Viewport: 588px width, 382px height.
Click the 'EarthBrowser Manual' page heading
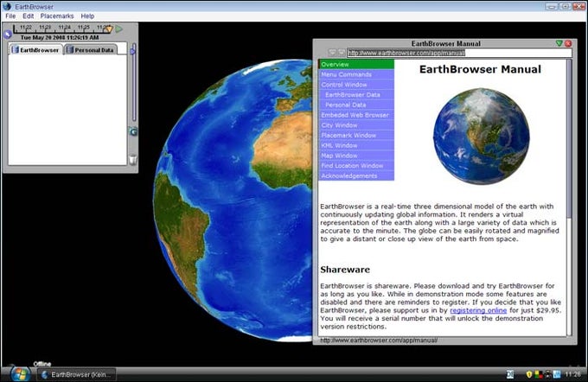[x=480, y=69]
